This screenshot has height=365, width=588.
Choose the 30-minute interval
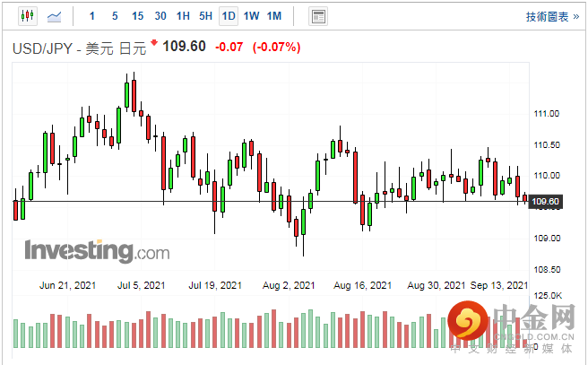coord(160,16)
